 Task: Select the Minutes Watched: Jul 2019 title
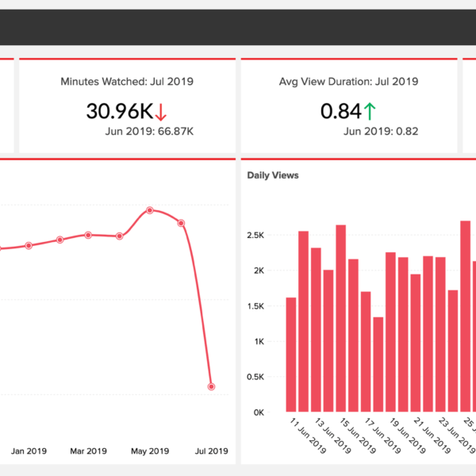[127, 81]
